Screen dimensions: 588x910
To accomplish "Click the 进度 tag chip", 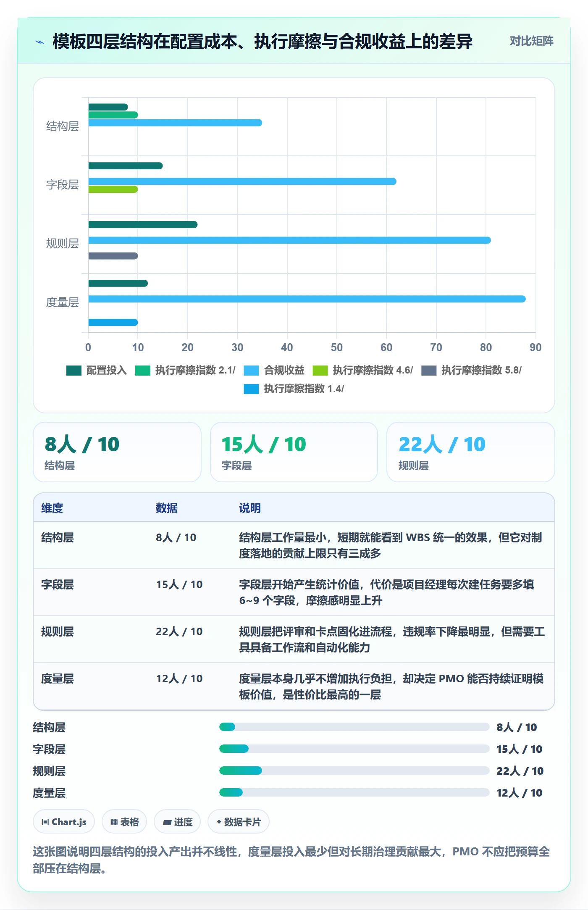I will [x=177, y=821].
